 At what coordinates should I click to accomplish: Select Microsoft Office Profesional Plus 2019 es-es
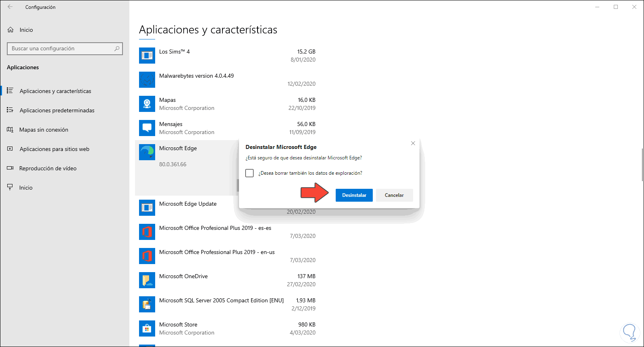[215, 228]
